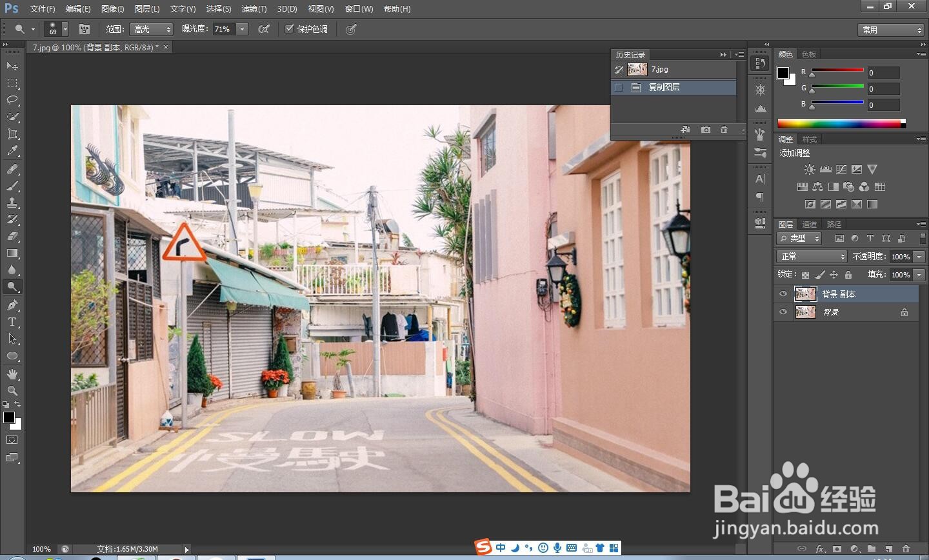Select the Eyedropper tool
The width and height of the screenshot is (929, 560).
[12, 151]
